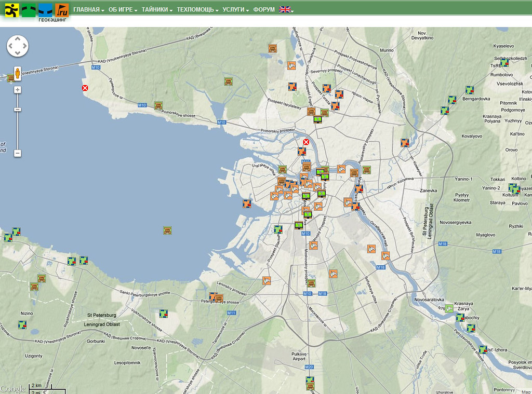The height and width of the screenshot is (394, 532).
Task: Click the red X marker on the western coast
Action: (x=85, y=88)
